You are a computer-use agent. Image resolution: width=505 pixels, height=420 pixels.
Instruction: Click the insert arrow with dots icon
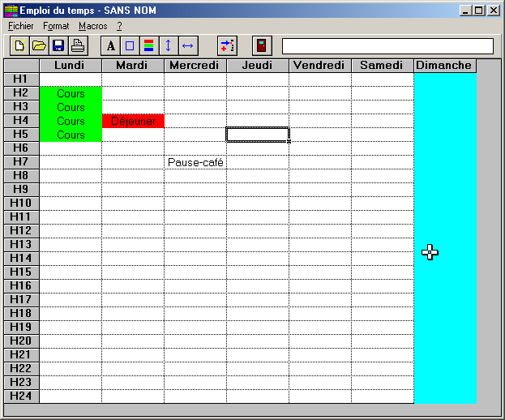(x=228, y=45)
